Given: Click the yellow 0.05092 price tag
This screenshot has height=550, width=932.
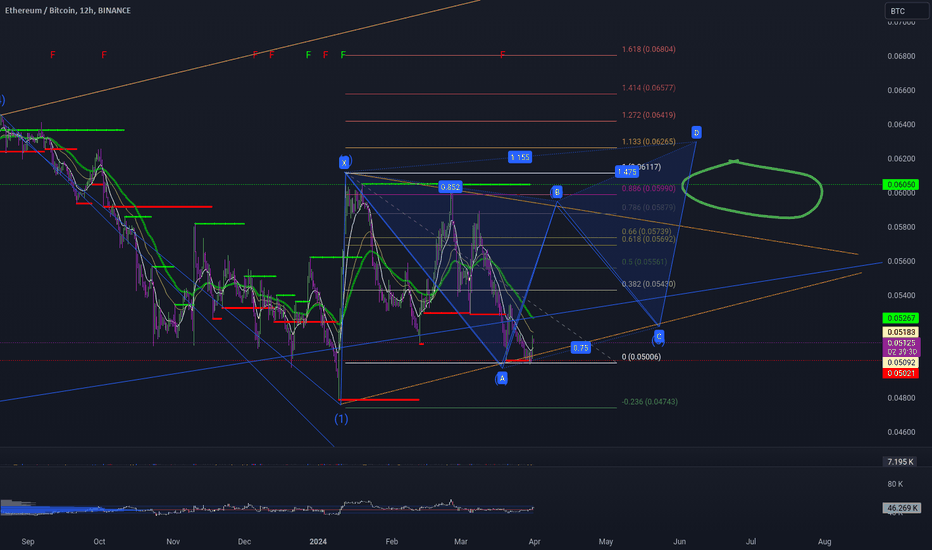Looking at the screenshot, I should [x=901, y=362].
